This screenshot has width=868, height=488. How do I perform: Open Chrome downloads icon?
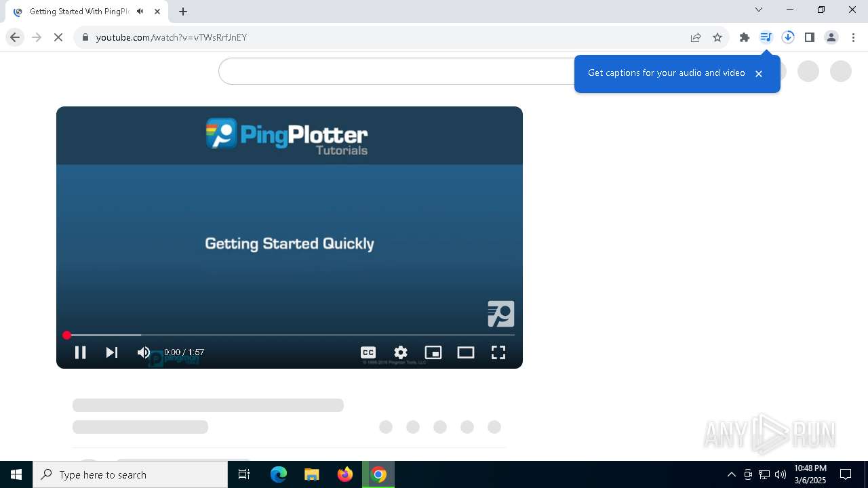point(788,37)
